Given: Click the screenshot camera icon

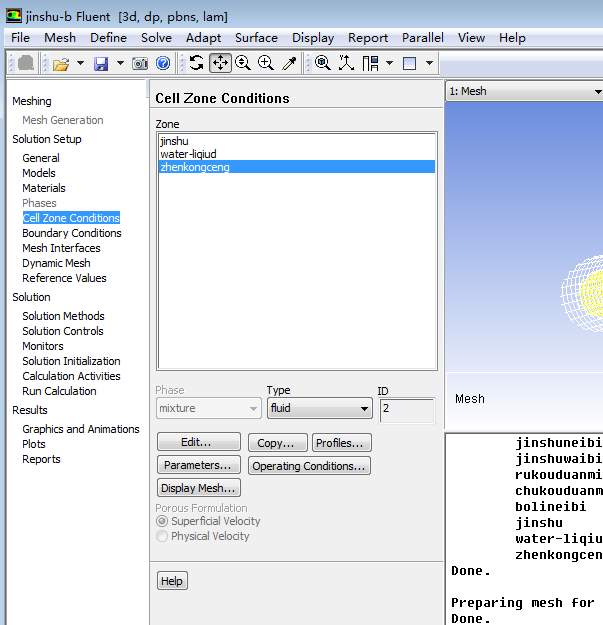Looking at the screenshot, I should click(x=141, y=63).
